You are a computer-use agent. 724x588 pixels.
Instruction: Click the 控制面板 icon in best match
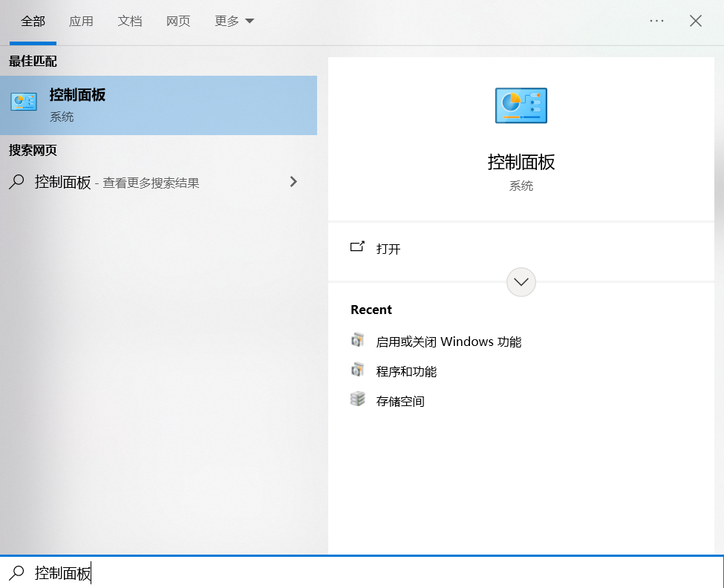coord(24,102)
